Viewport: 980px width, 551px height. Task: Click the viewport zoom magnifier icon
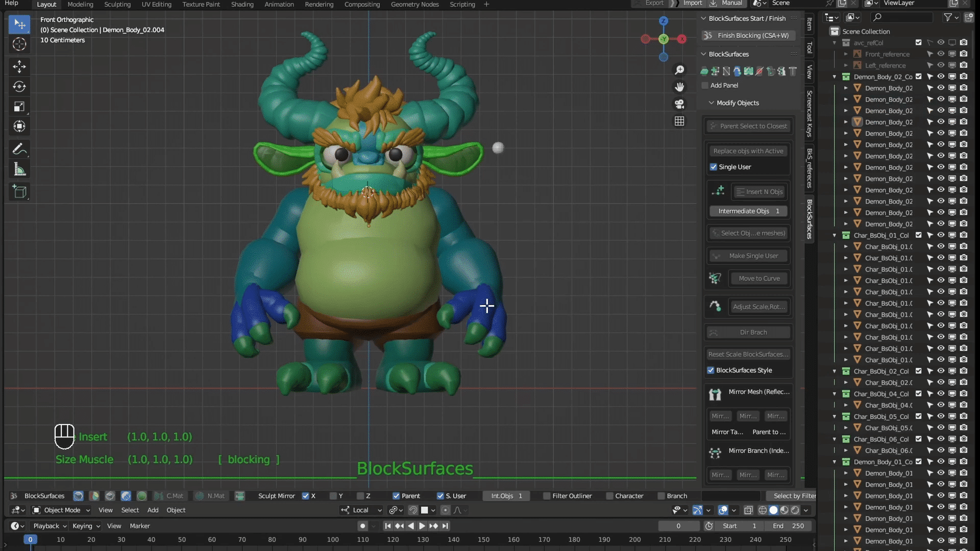tap(679, 70)
